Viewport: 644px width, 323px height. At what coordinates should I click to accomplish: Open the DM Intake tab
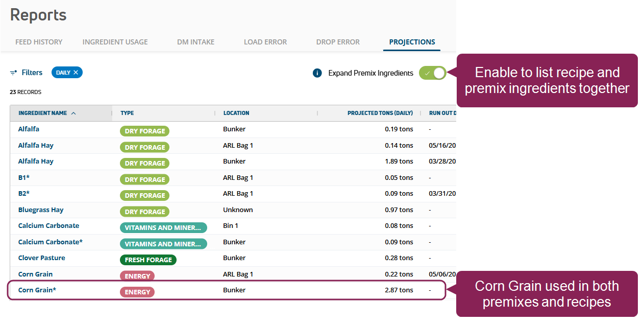195,42
